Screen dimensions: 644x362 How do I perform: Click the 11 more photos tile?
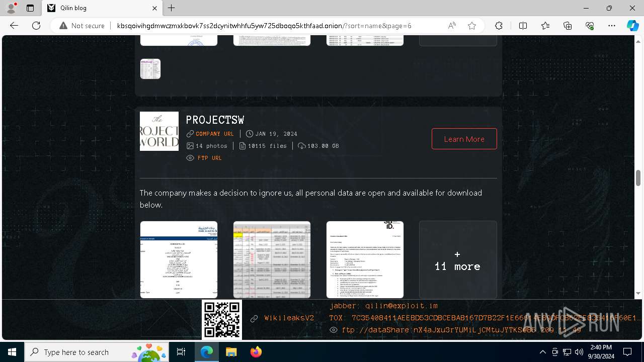[x=458, y=259]
